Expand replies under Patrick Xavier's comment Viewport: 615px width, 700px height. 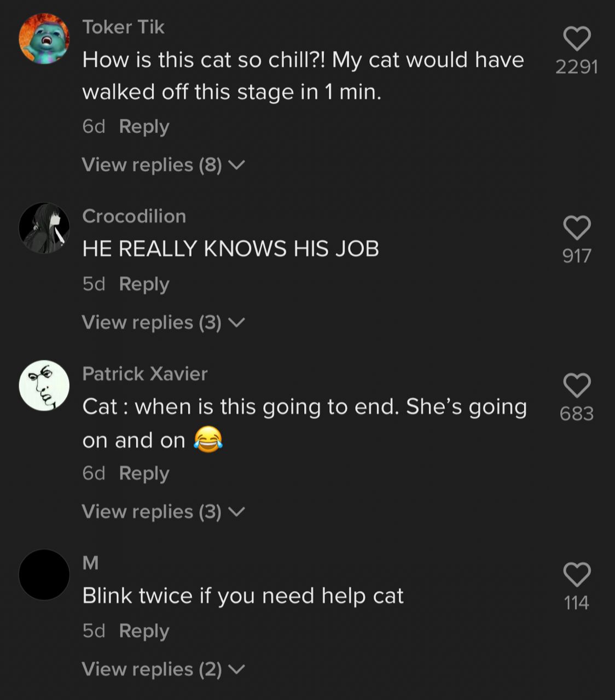pos(163,511)
